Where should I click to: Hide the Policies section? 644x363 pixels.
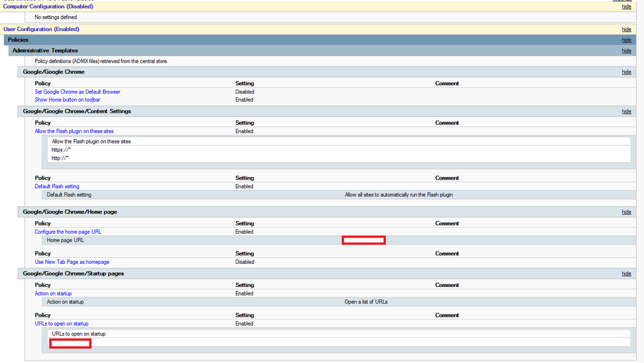pyautogui.click(x=627, y=40)
